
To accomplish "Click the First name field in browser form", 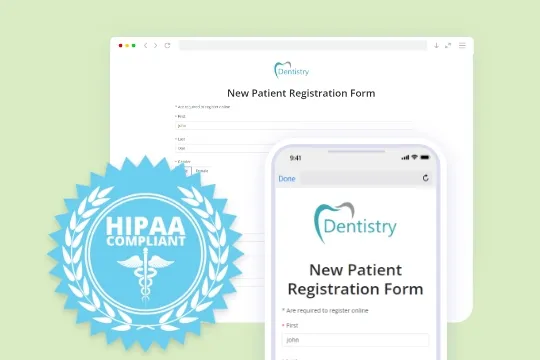I will pos(293,125).
